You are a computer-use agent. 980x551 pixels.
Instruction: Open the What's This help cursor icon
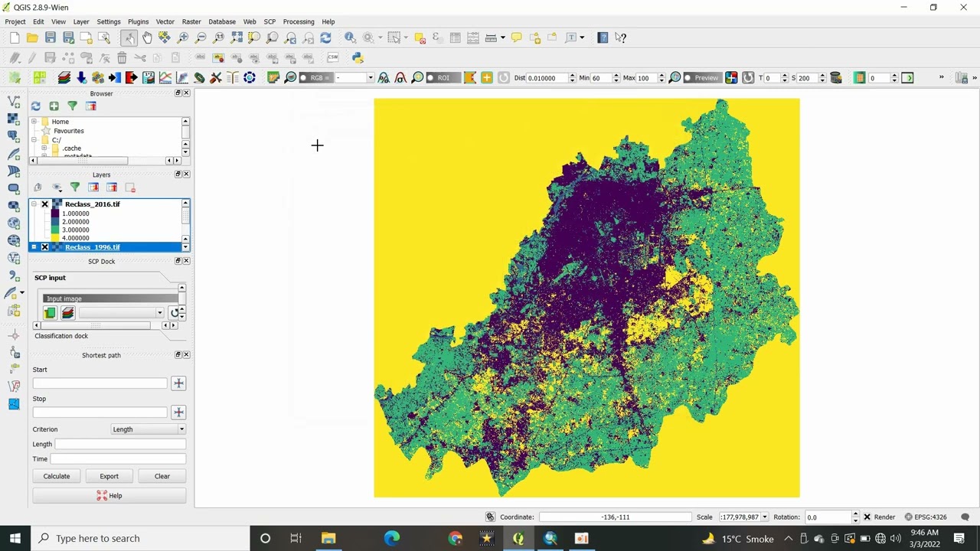[621, 37]
